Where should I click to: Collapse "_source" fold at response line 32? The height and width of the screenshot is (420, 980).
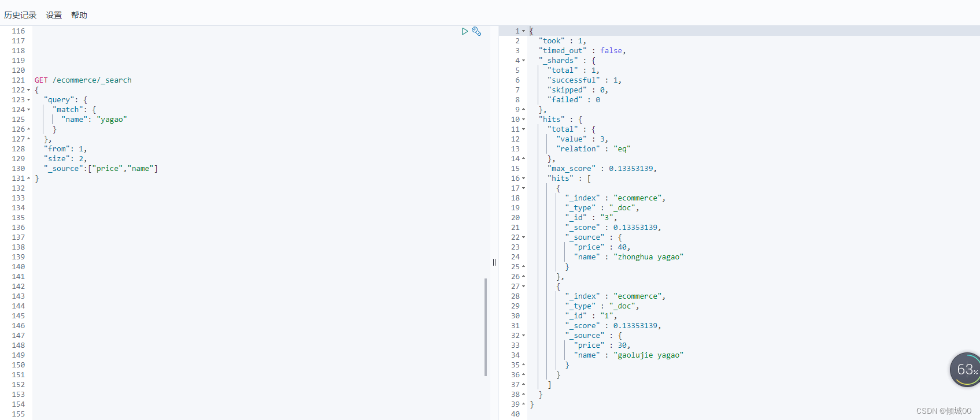pos(524,336)
